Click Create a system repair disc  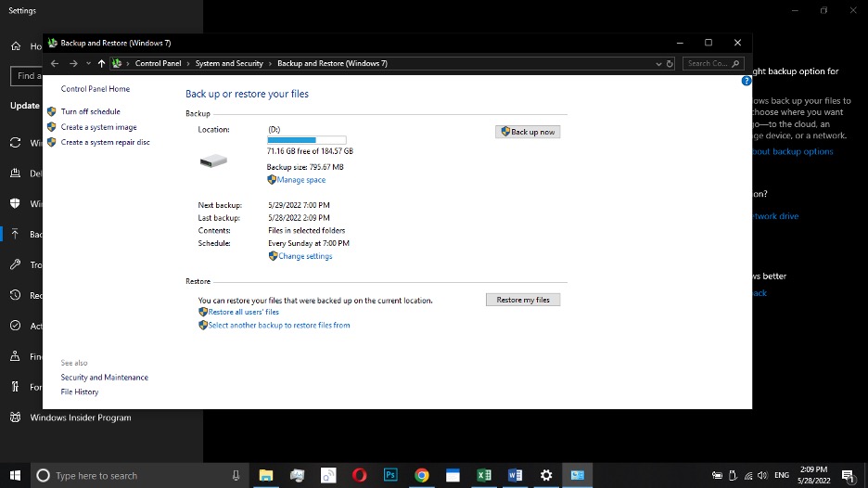pos(105,142)
